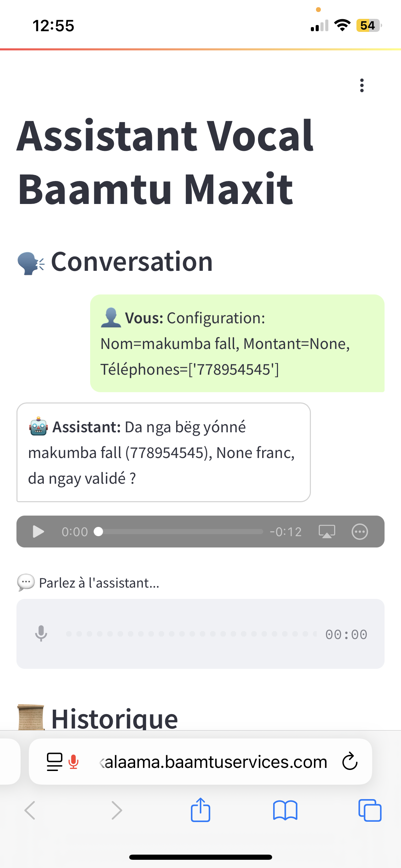
Task: Tap the Assistant reply message bubble
Action: [x=163, y=452]
